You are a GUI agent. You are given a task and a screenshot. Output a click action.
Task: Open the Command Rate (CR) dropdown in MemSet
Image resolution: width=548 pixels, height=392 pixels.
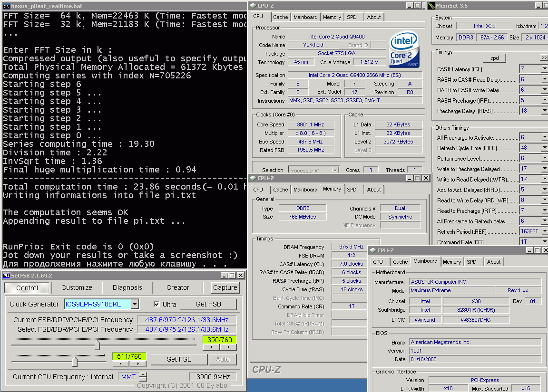[545, 242]
